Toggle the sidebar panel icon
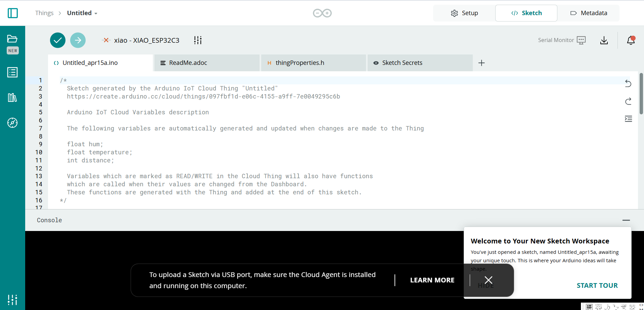Screen dimensions: 644x310 [x=13, y=13]
